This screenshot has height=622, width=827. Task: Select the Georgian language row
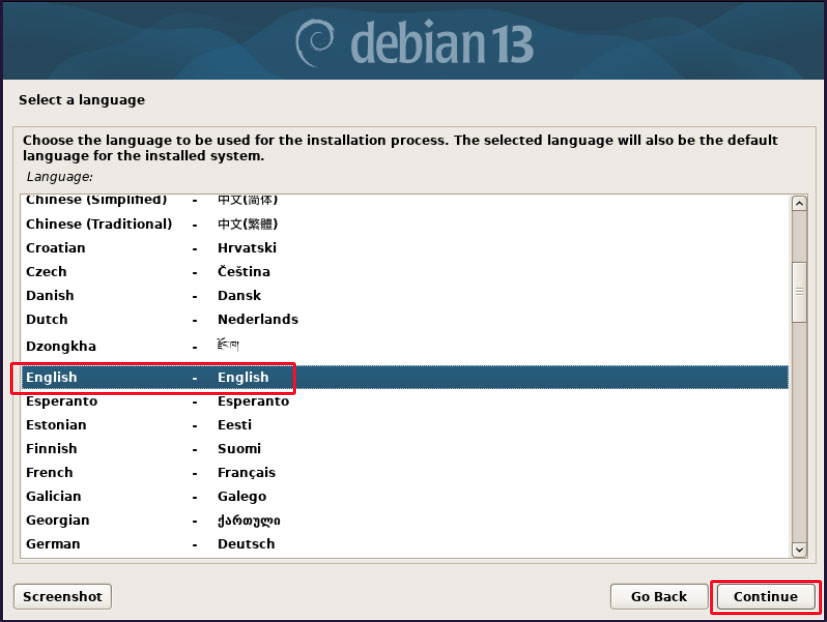(x=405, y=520)
